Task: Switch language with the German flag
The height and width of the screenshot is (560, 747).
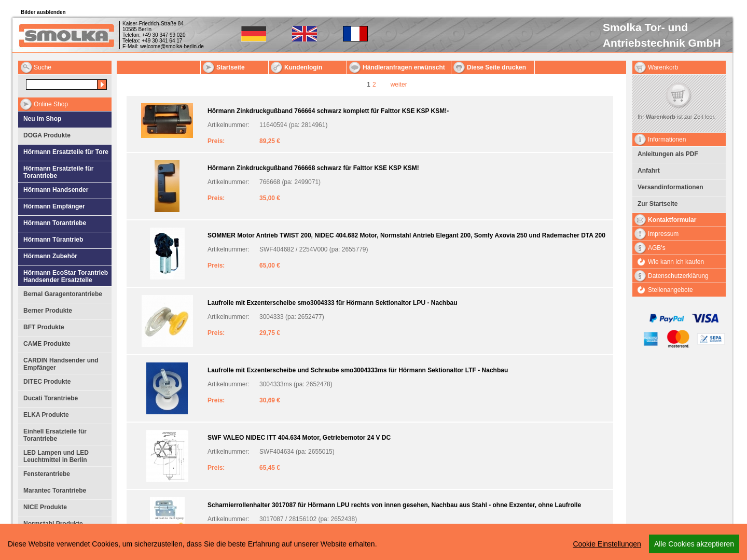Action: tap(254, 34)
